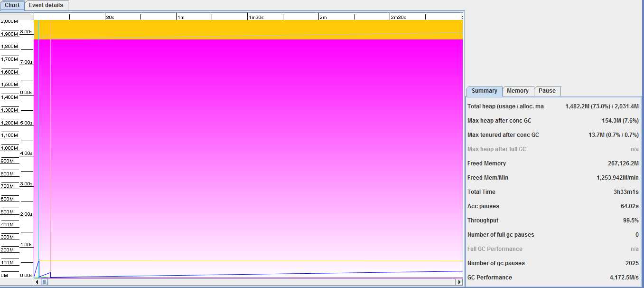
Task: Click the 'Max heap after conc GC' row label
Action: point(499,121)
